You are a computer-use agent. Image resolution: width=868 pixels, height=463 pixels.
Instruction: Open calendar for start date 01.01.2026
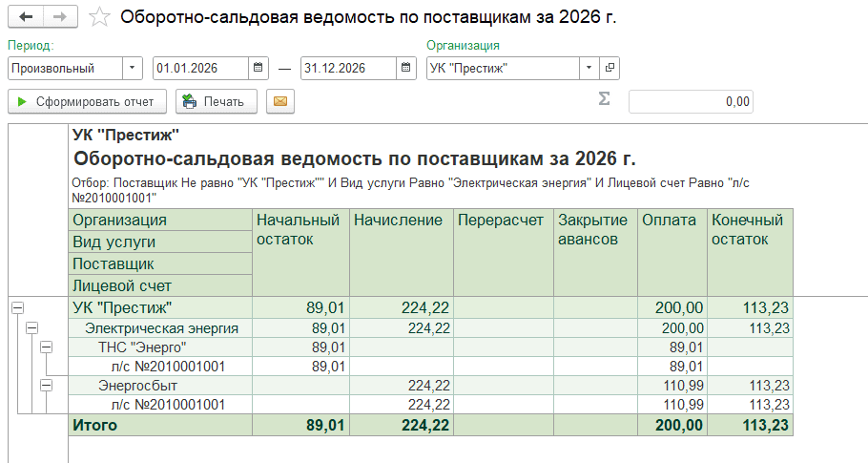[258, 68]
